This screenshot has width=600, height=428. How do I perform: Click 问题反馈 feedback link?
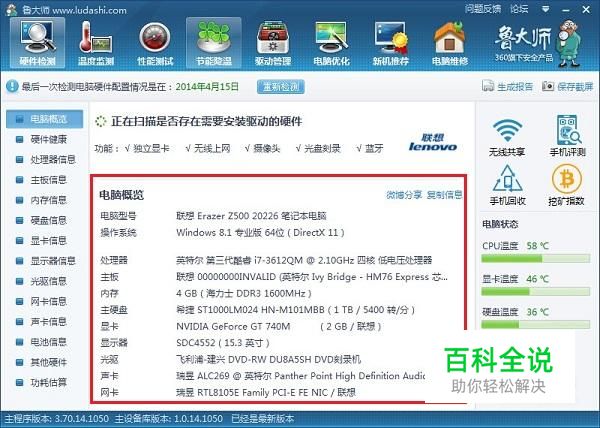pyautogui.click(x=483, y=9)
